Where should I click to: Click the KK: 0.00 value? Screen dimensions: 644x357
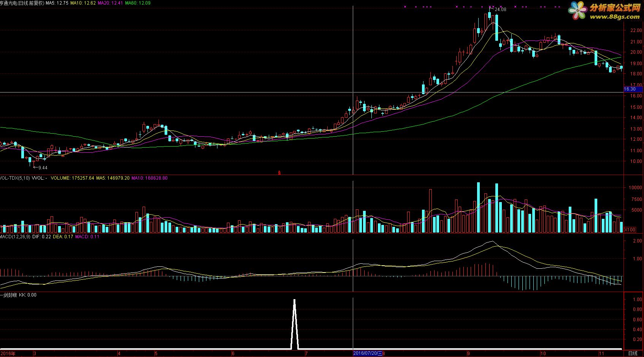pos(28,295)
